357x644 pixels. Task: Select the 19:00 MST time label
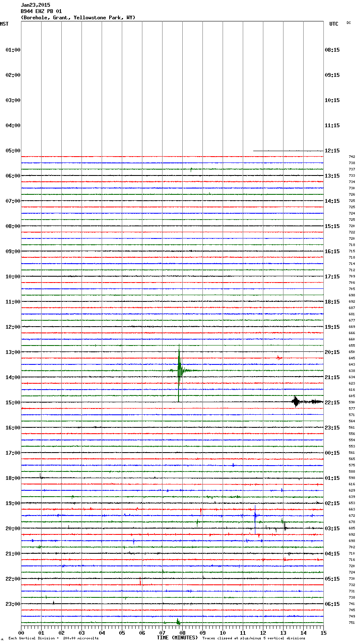pyautogui.click(x=13, y=503)
